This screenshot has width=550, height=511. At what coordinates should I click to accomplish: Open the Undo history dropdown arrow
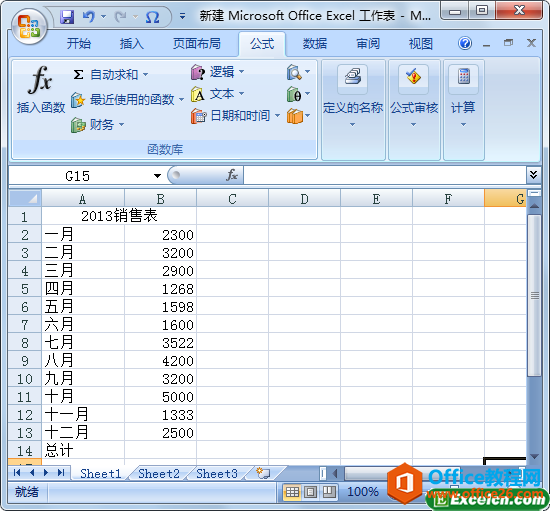pos(103,16)
